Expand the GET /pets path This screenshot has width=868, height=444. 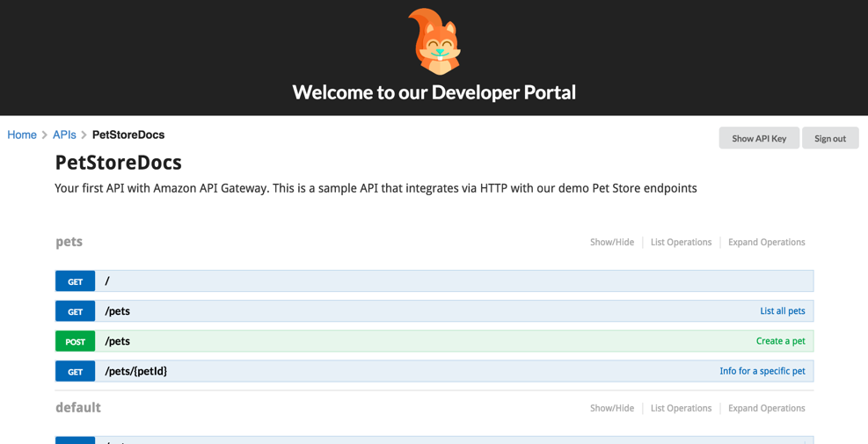[x=117, y=311]
